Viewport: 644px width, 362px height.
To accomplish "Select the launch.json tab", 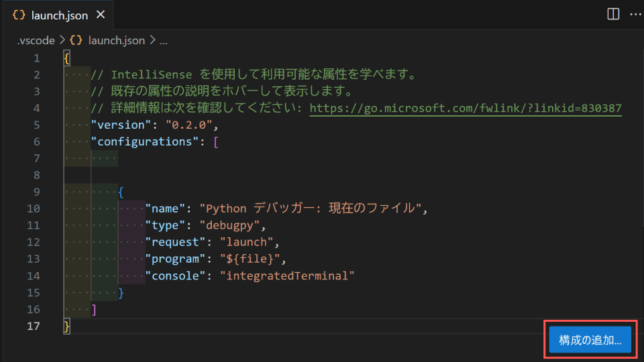I will click(58, 15).
